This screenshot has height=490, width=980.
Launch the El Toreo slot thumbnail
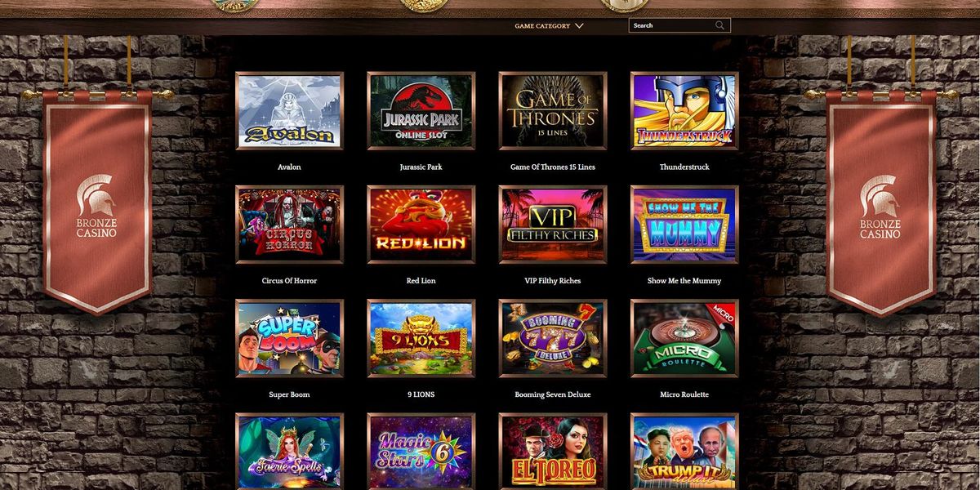(553, 451)
